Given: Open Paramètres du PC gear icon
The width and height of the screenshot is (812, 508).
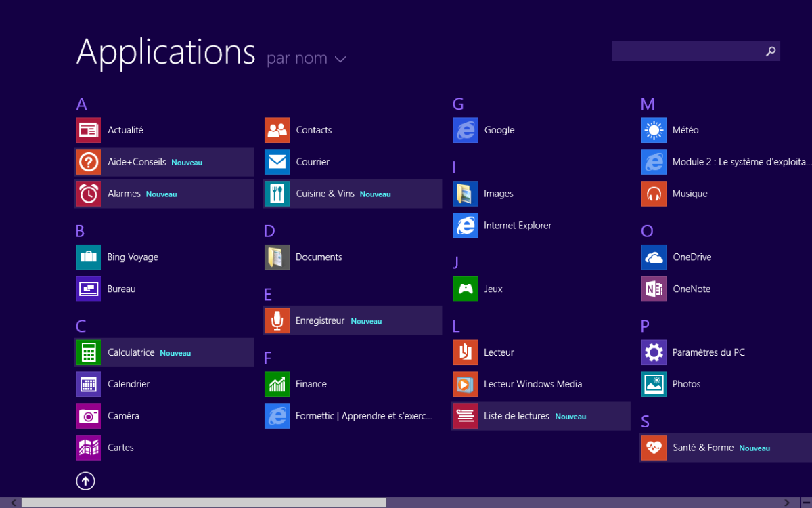Looking at the screenshot, I should 654,353.
